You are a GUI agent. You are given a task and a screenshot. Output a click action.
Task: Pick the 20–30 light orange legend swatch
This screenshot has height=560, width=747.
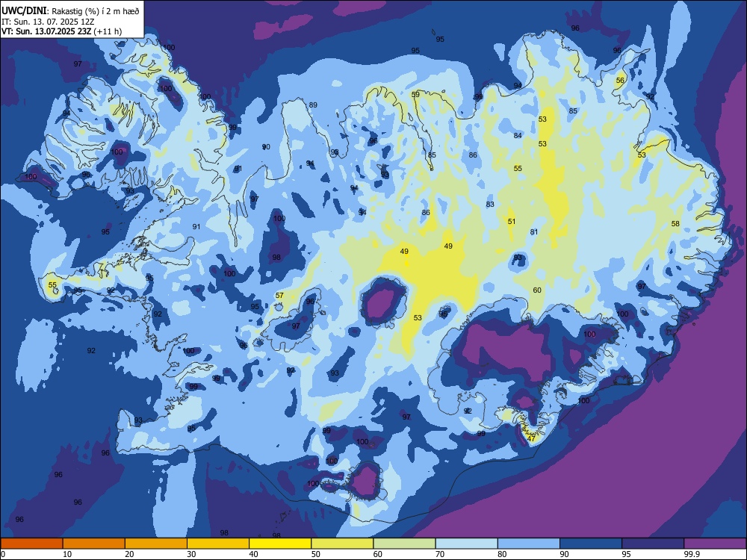coord(156,544)
